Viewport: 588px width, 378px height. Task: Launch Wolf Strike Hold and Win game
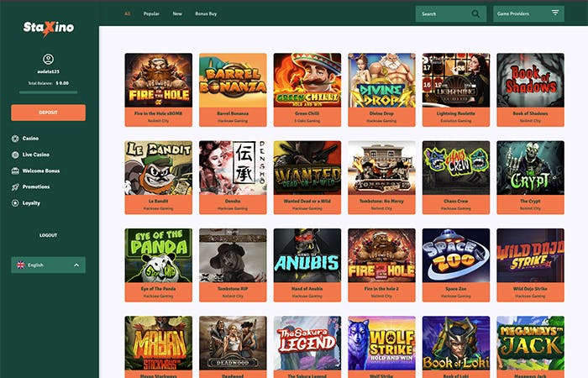tap(381, 347)
